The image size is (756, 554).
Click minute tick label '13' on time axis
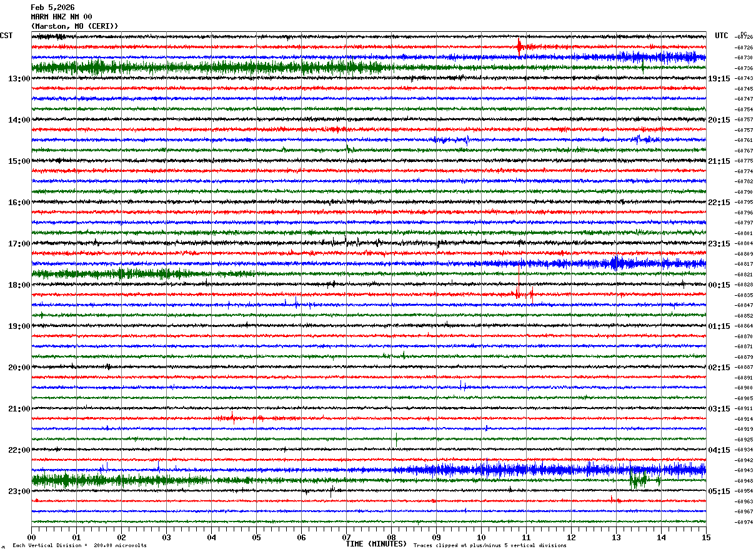[616, 537]
